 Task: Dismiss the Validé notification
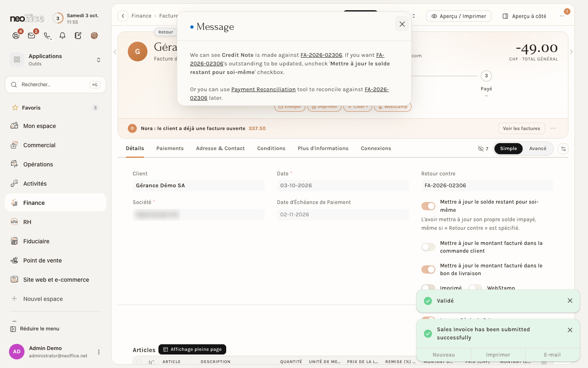coord(570,301)
